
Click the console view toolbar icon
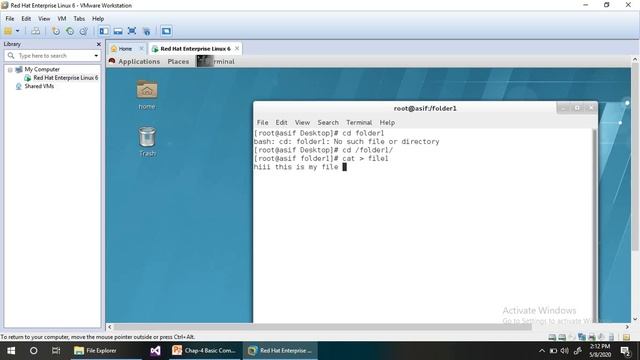coord(166,31)
